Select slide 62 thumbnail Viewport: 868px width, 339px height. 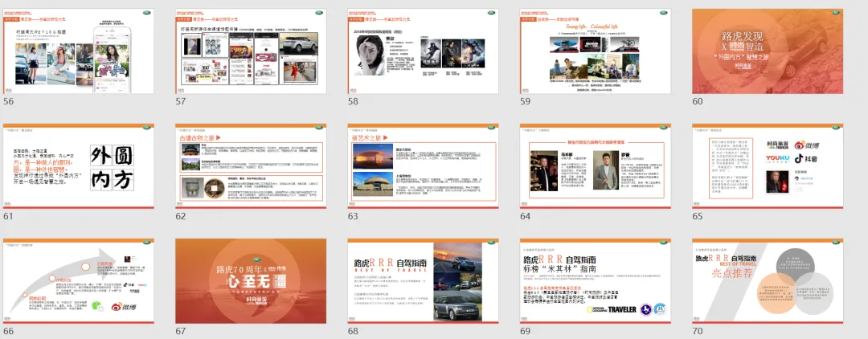click(x=251, y=166)
